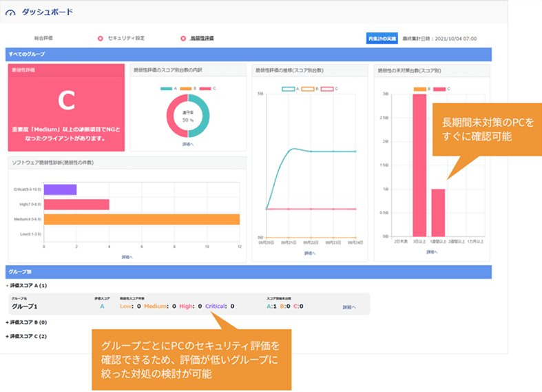This screenshot has width=542, height=392.
Task: Click the C:0 score count in グループ1
Action: click(298, 306)
